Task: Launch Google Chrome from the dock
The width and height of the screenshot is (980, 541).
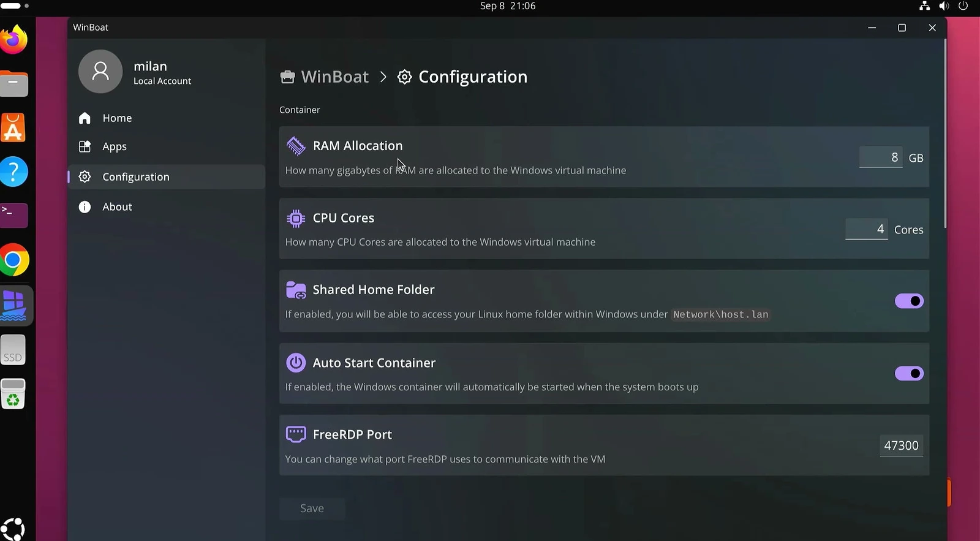Action: coord(13,260)
